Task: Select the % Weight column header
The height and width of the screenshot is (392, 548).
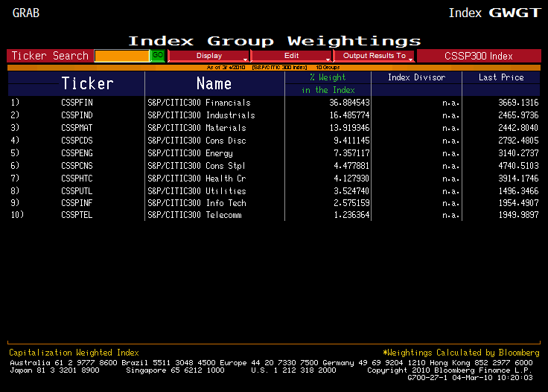Action: (x=328, y=77)
